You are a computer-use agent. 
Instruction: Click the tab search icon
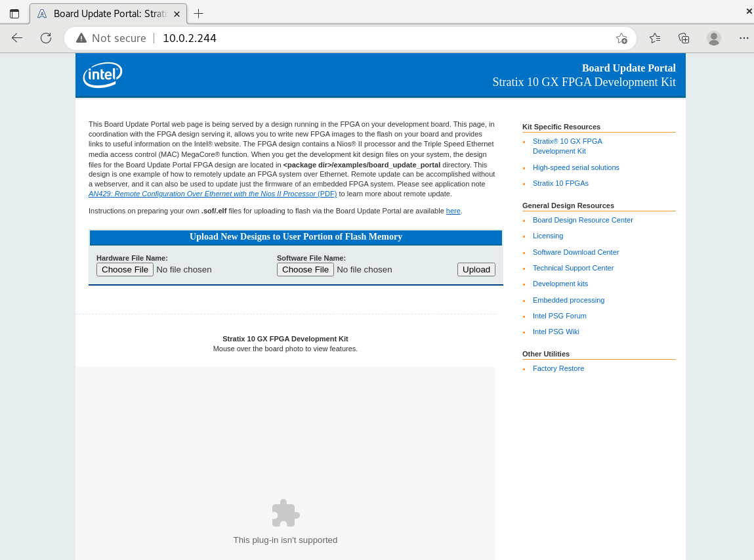point(14,13)
